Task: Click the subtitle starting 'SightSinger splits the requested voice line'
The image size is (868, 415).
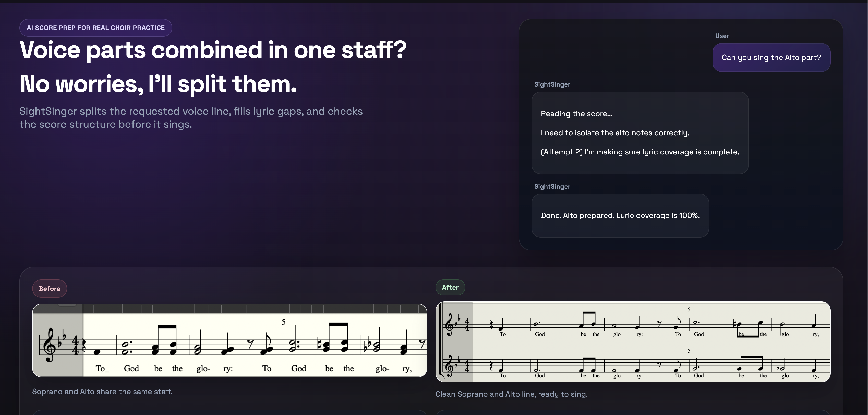Action: pyautogui.click(x=191, y=118)
